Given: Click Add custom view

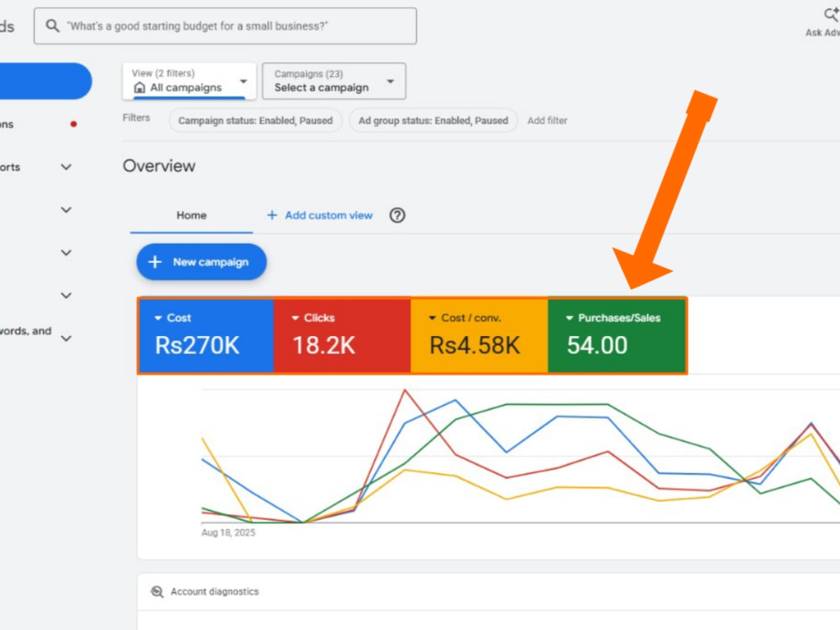Looking at the screenshot, I should tap(328, 215).
